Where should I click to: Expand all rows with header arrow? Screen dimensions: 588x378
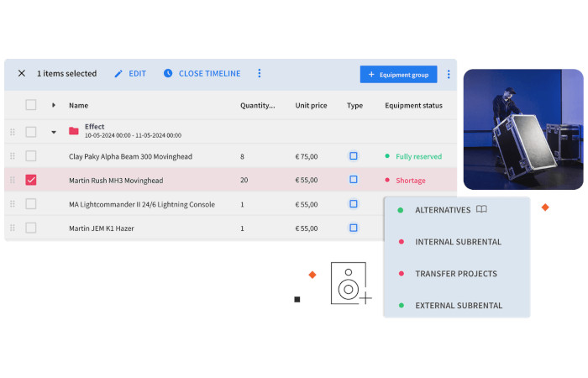tap(54, 105)
